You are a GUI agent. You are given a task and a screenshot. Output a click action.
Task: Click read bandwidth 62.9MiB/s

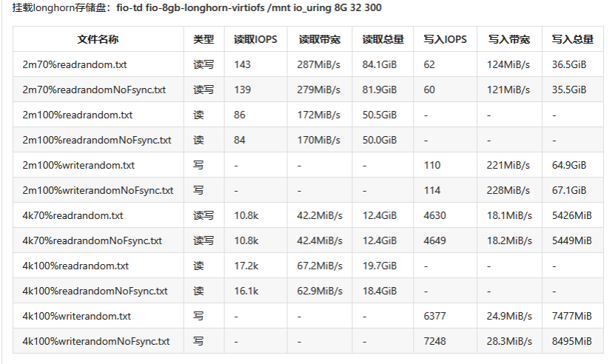tap(320, 291)
